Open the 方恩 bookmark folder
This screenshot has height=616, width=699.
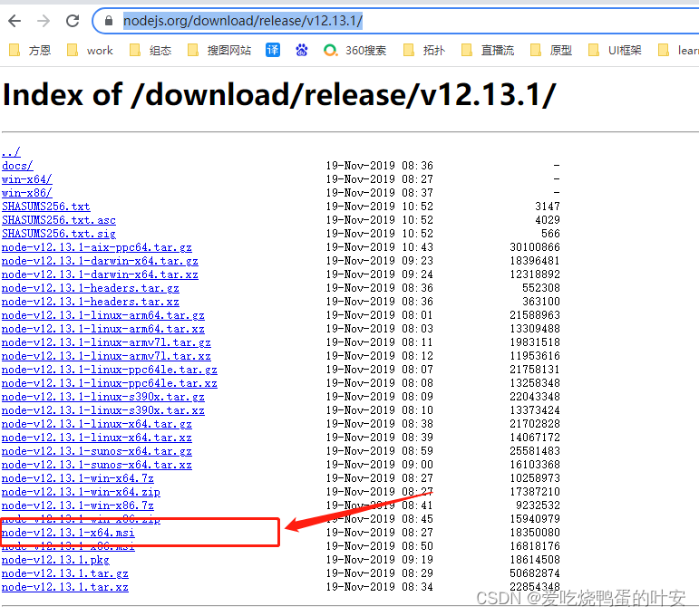tap(30, 51)
